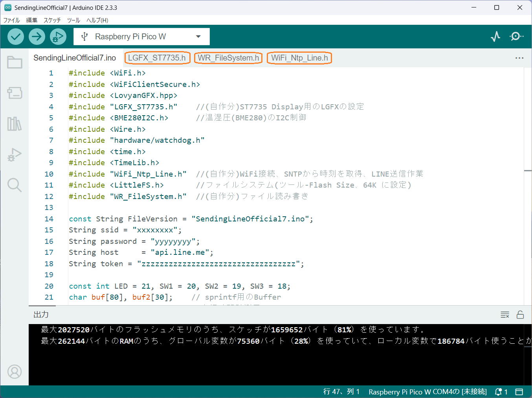Open the Debug sidebar panel
The width and height of the screenshot is (532, 398).
[x=15, y=154]
